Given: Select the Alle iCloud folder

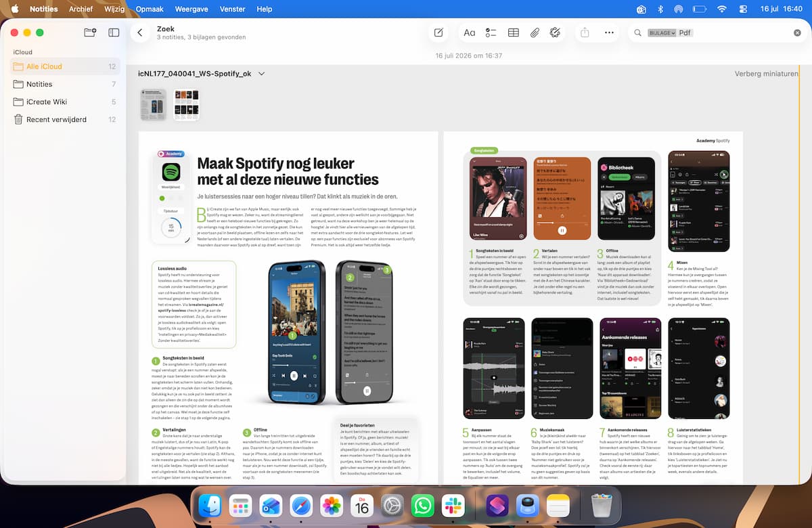Looking at the screenshot, I should click(x=65, y=66).
